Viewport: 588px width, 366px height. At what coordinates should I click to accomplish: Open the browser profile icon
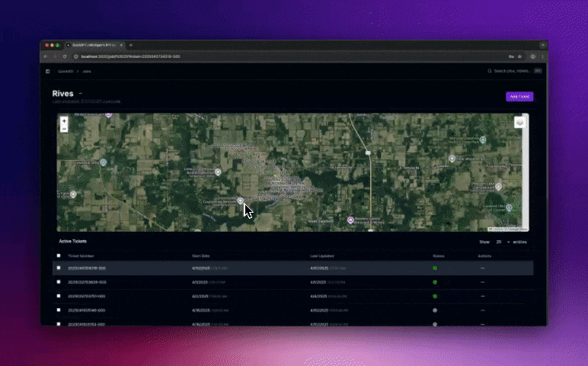click(x=532, y=56)
